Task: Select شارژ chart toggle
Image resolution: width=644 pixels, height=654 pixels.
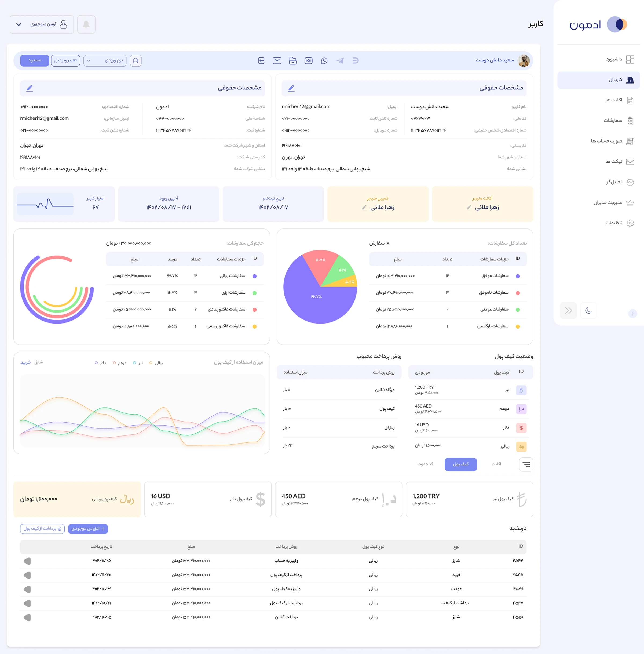Action: (39, 362)
